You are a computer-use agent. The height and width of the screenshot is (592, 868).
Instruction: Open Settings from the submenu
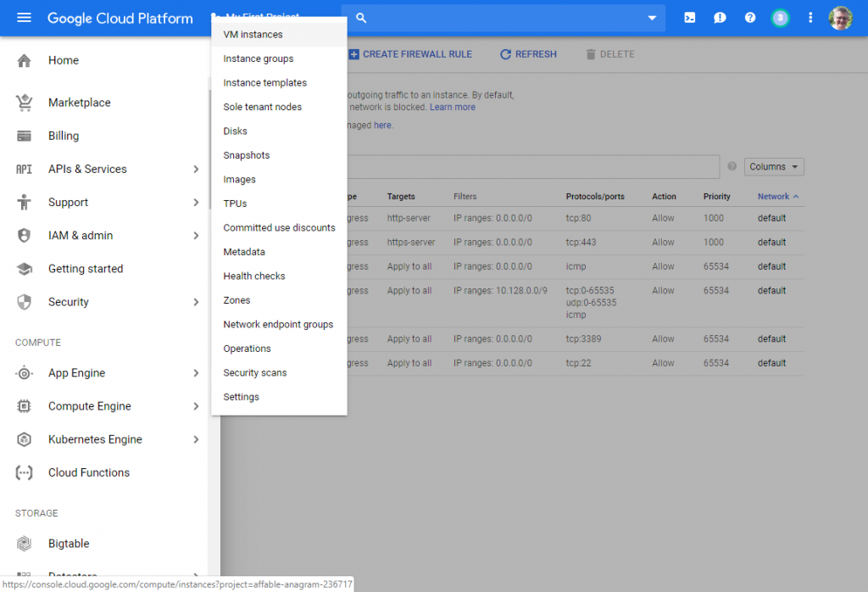pyautogui.click(x=279, y=397)
